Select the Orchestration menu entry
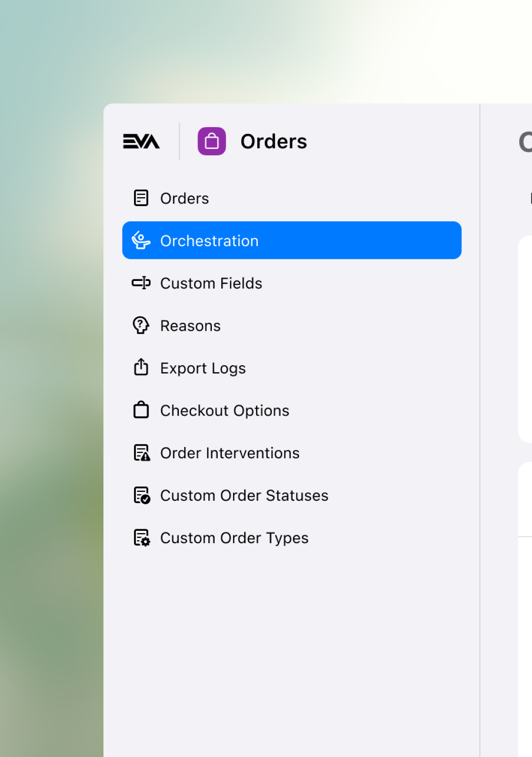532x757 pixels. (209, 241)
